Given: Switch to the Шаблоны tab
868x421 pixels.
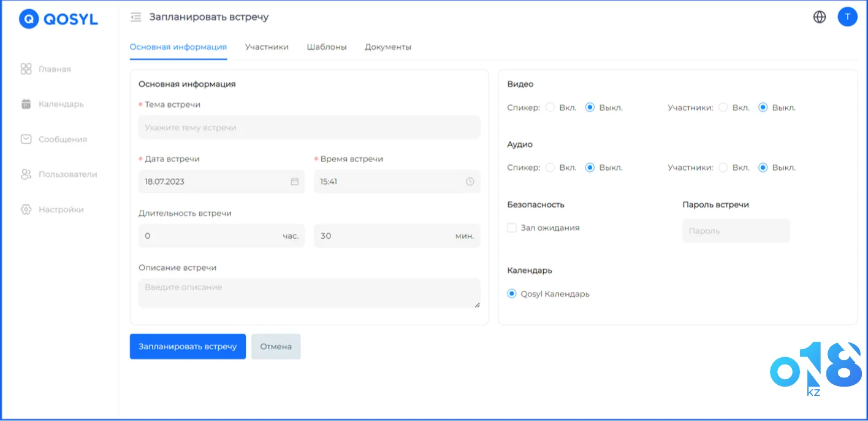Looking at the screenshot, I should tap(327, 47).
